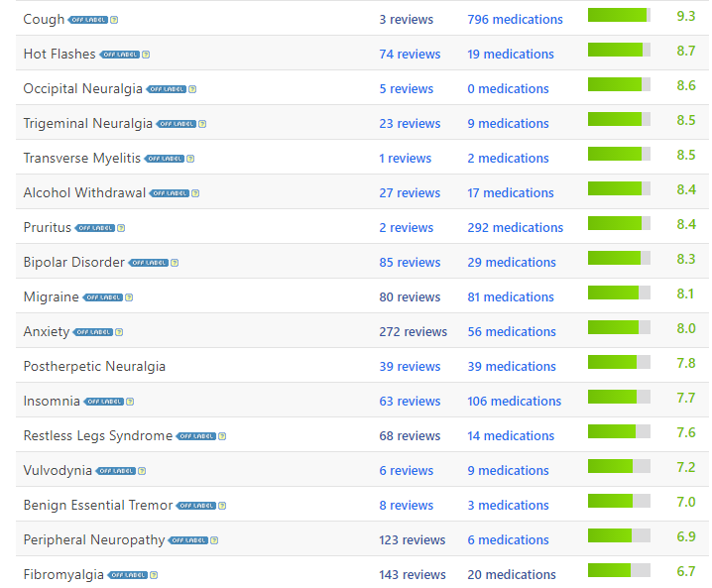Click Off Label badge next to Alcohol Withdrawal

click(169, 193)
